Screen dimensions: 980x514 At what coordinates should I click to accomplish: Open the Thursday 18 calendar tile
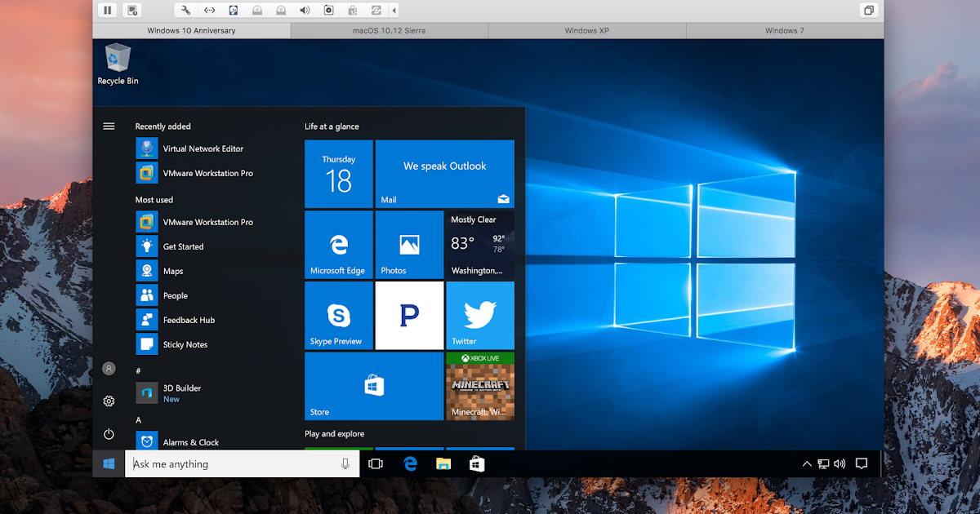click(339, 174)
